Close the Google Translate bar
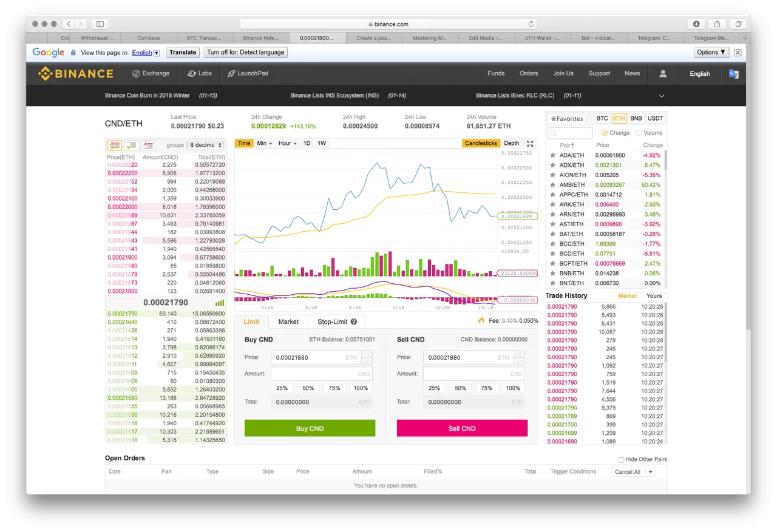This screenshot has width=777, height=532. point(738,53)
